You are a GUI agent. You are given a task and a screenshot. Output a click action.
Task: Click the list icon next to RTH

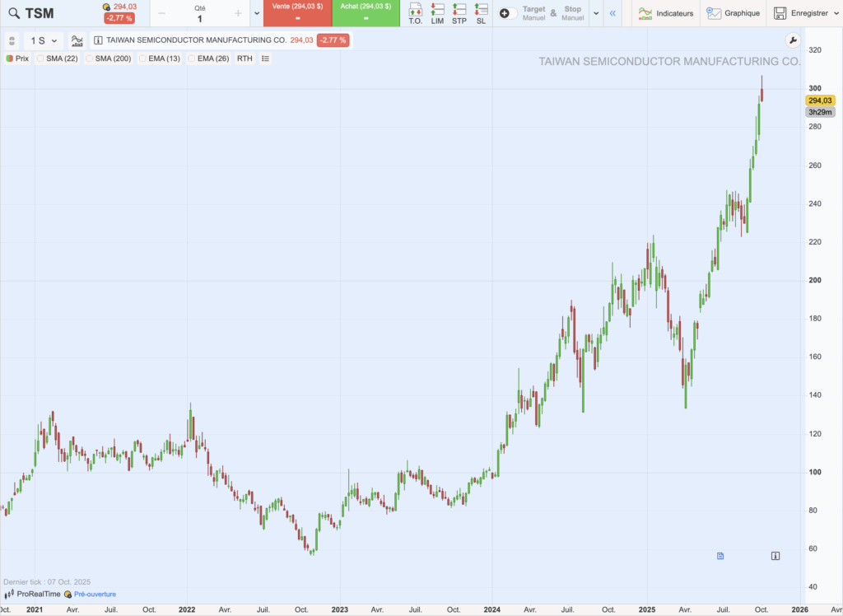265,58
